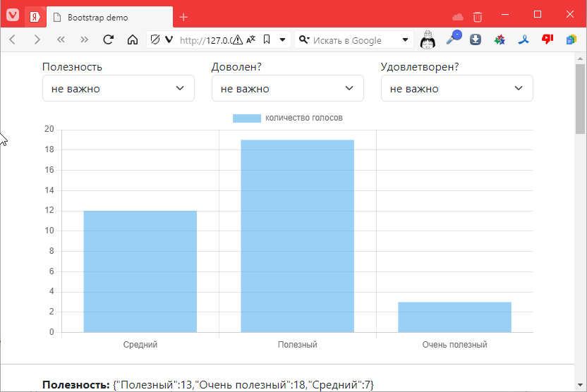587x392 pixels.
Task: Toggle the количество голосов legend dataset
Action: pos(288,118)
